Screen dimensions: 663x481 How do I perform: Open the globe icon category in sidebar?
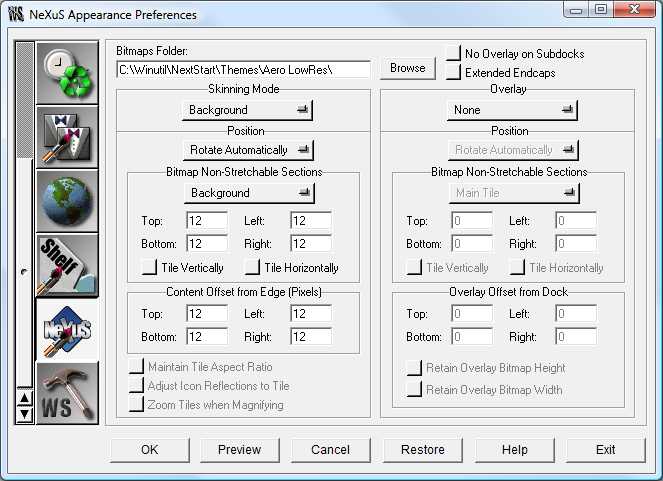click(x=67, y=201)
